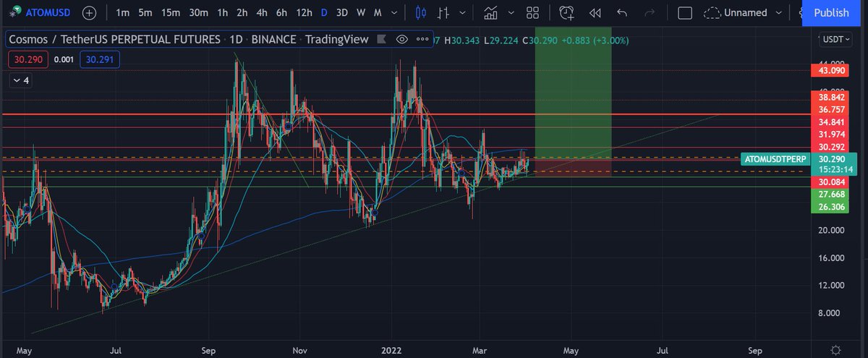Expand the Unnamed layout dropdown arrow
Image resolution: width=868 pixels, height=358 pixels.
click(x=779, y=13)
